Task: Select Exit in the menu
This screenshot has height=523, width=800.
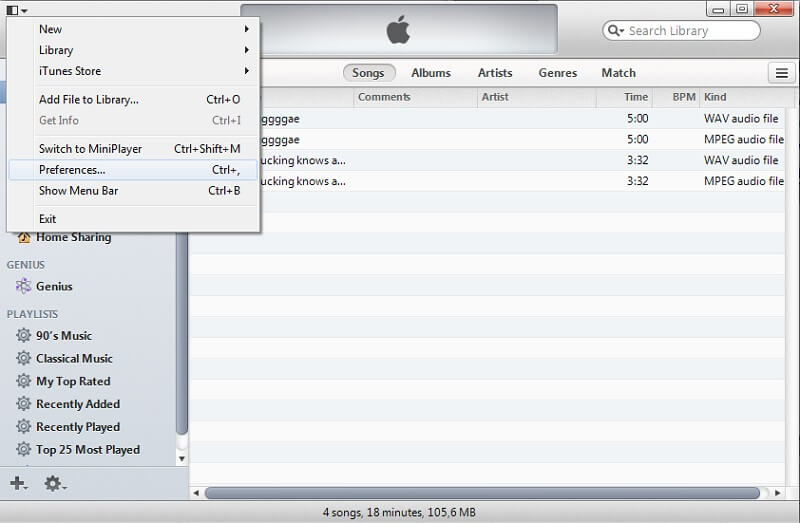Action: pyautogui.click(x=133, y=219)
